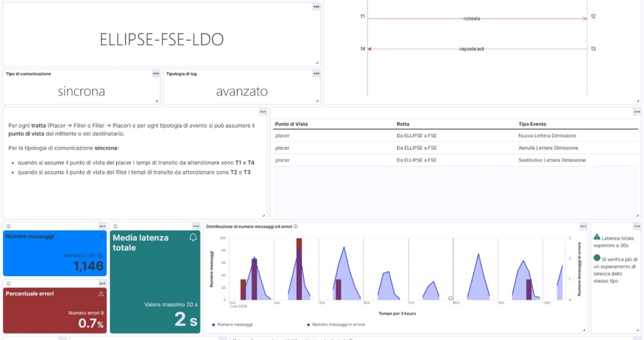Screen dimensions: 644x340
Task: Click resize handle of Distribuzione chart panel
Action: 584,330
